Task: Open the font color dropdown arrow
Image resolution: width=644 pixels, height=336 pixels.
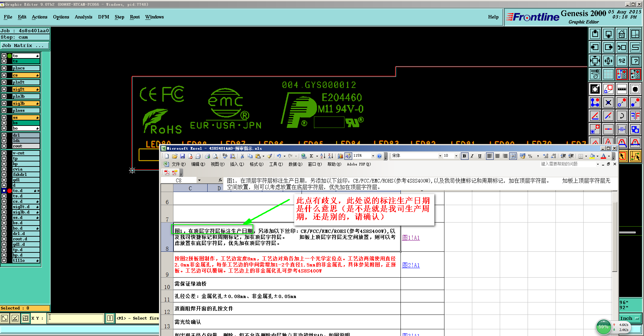Action: 609,156
